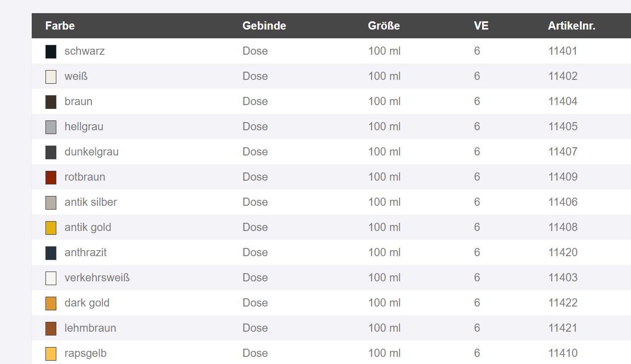Click the braun color swatch

pos(51,102)
